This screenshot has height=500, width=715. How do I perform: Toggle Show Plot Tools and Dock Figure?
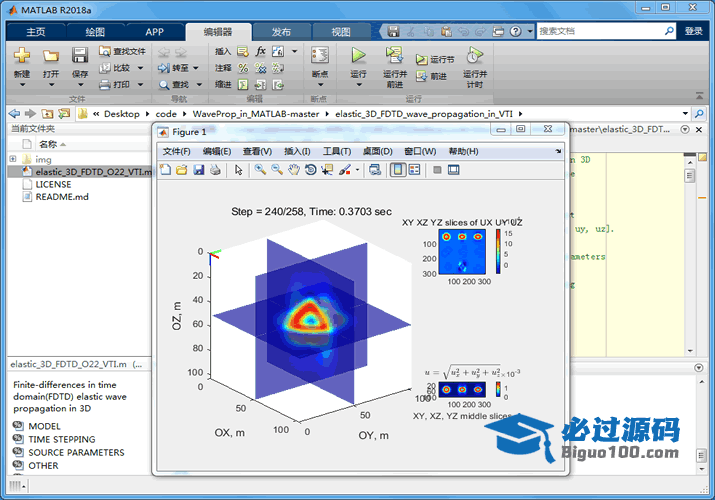453,170
